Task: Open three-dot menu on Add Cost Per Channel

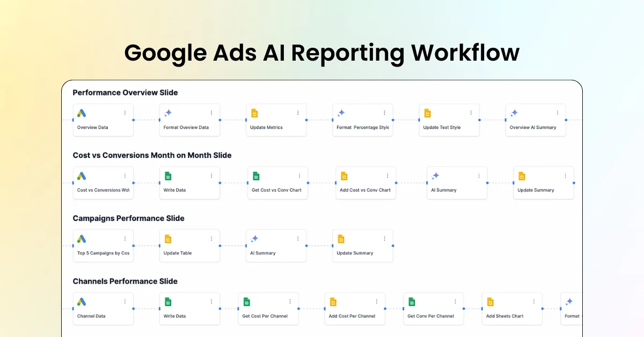Action: (376, 302)
